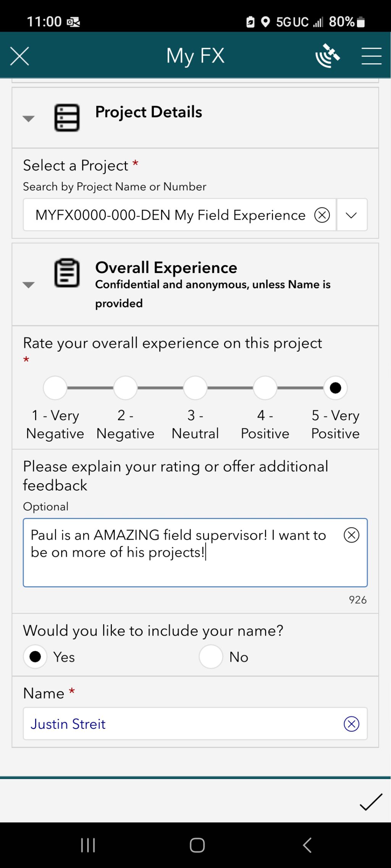Focus the Name input field
The width and height of the screenshot is (391, 868).
pos(183,724)
